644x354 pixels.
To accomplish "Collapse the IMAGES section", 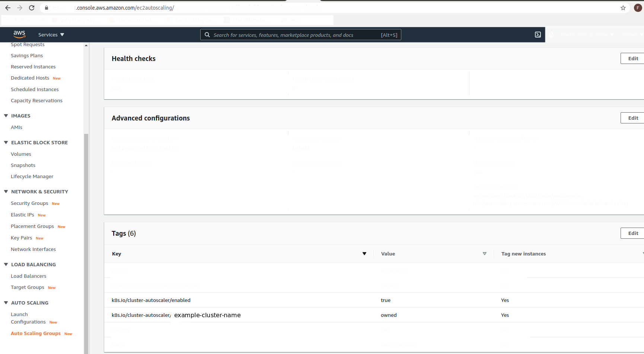I will 6,116.
